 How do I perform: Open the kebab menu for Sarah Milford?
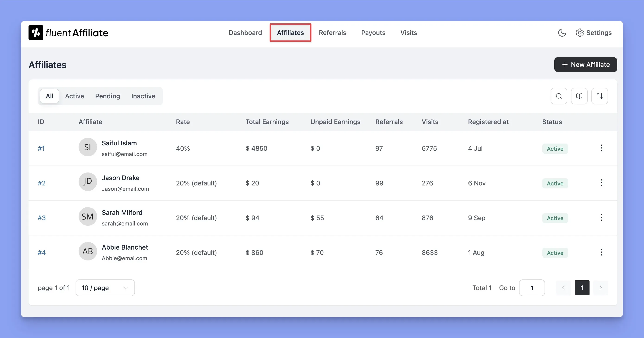point(601,217)
